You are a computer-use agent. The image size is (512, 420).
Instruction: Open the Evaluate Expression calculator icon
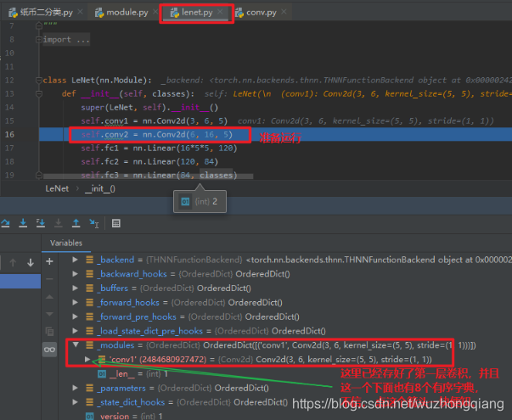pos(116,223)
